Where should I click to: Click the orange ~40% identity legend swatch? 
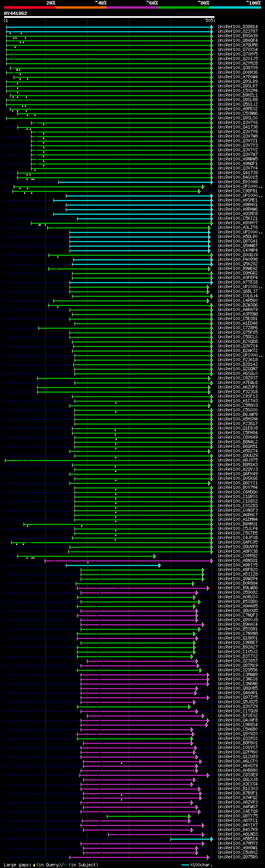pos(81,7)
